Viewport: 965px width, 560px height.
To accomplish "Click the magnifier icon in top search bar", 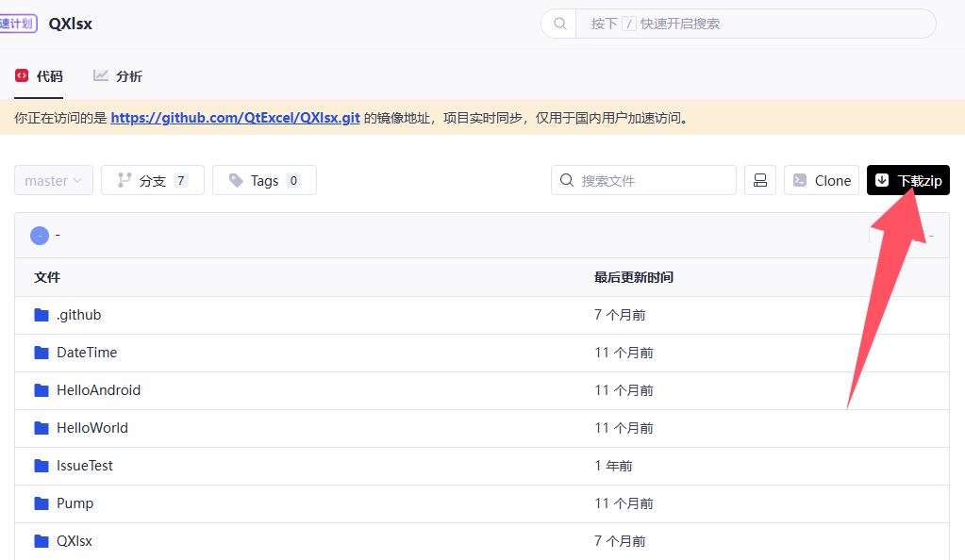I will 559,24.
